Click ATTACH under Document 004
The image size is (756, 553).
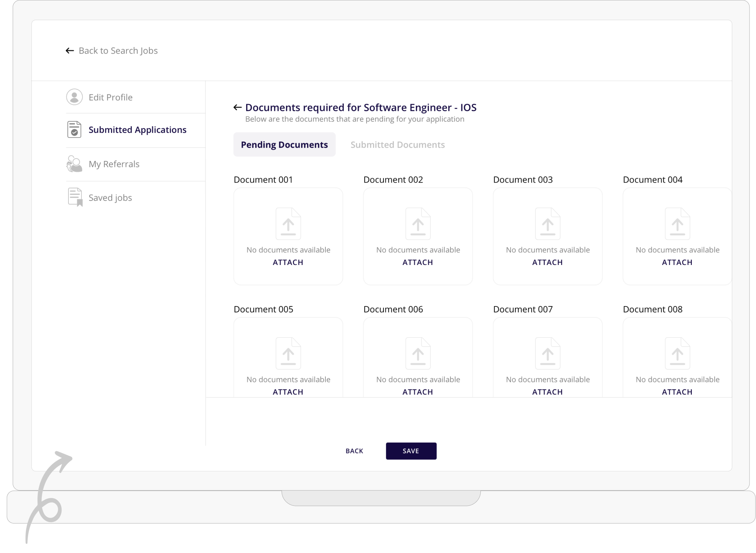click(677, 262)
